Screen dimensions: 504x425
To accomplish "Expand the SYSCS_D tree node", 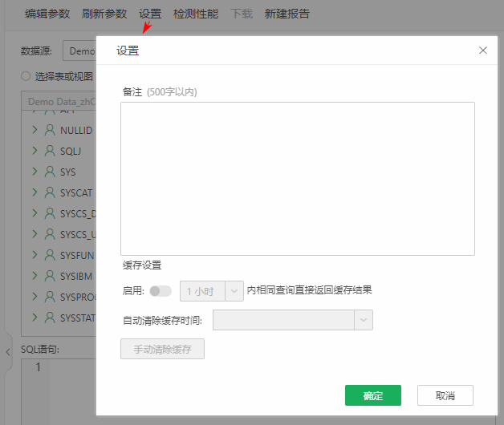I will click(x=35, y=213).
